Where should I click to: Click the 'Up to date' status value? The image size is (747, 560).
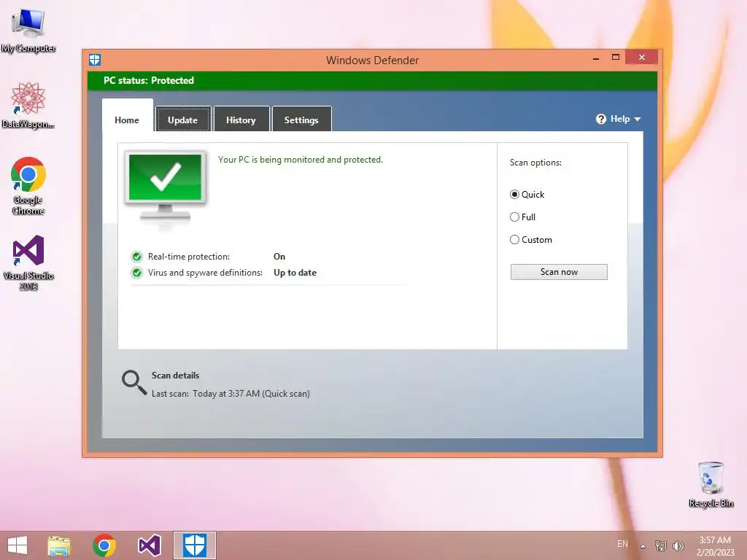tap(295, 273)
